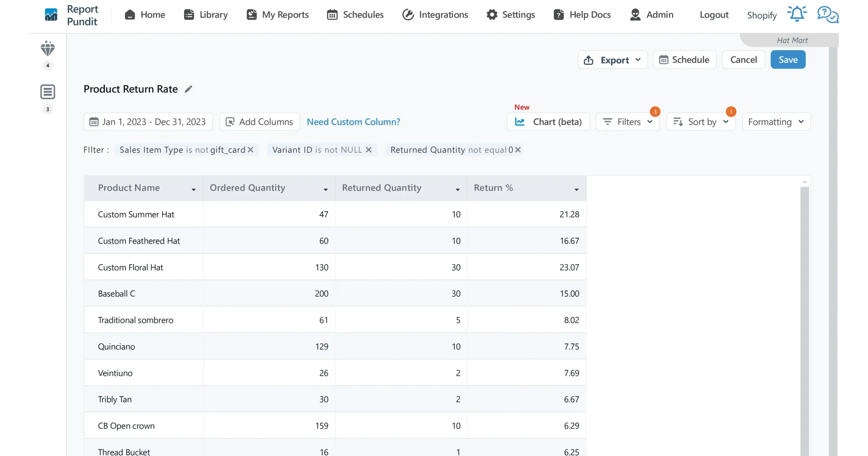Image resolution: width=868 pixels, height=456 pixels.
Task: Expand the Formatting dropdown
Action: click(x=776, y=122)
